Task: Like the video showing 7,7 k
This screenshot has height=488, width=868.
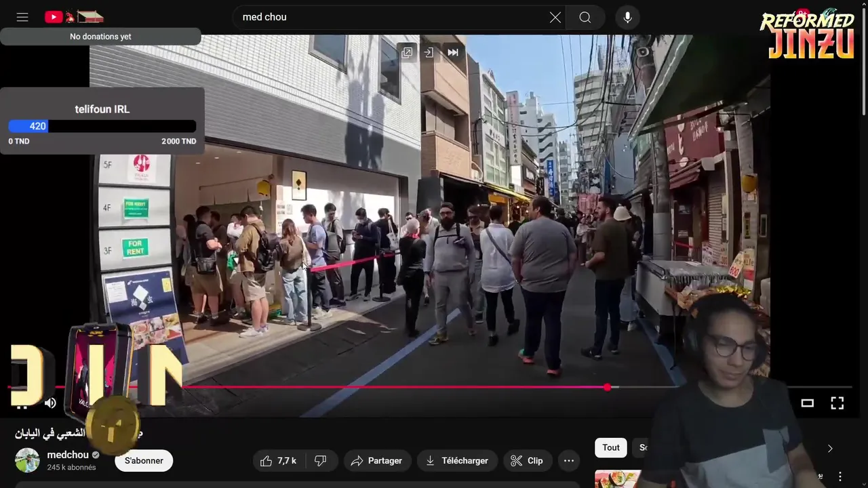Action: [279, 461]
